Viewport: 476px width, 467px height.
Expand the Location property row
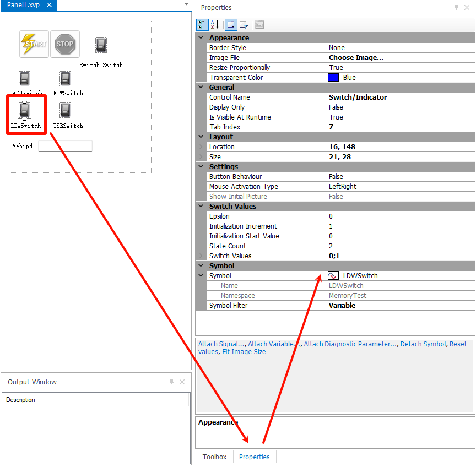201,147
